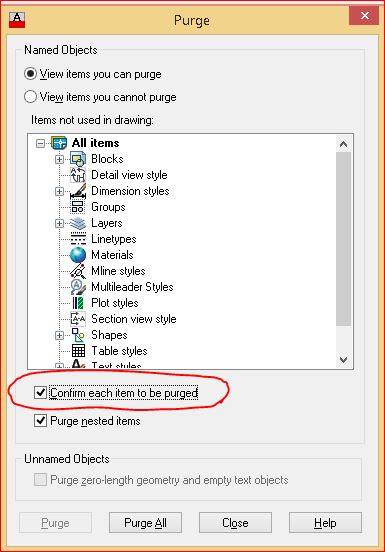385x552 pixels.
Task: Open the Help button
Action: click(325, 523)
